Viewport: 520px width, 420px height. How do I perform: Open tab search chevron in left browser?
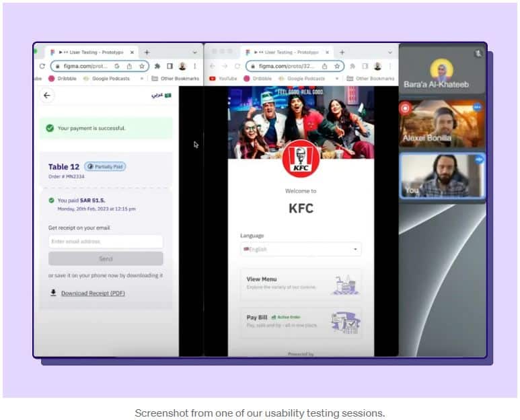coord(195,53)
